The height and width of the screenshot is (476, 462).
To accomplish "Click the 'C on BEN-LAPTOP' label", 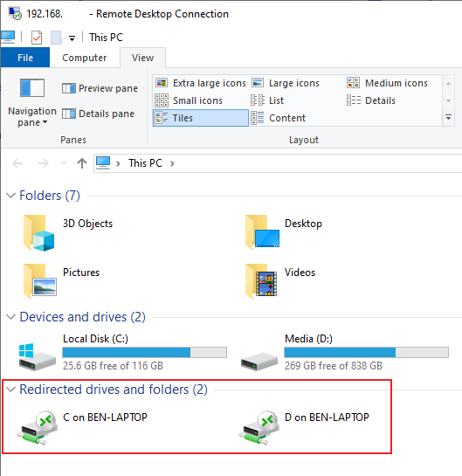I will point(105,417).
